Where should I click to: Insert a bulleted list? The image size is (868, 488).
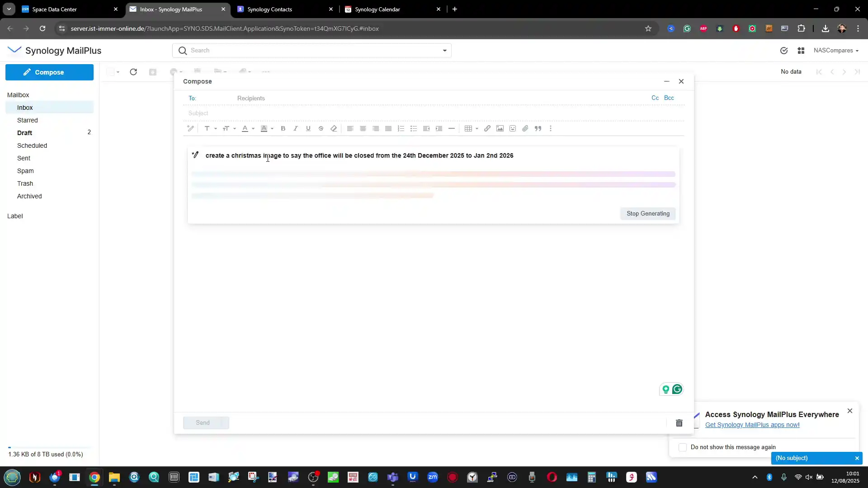click(414, 129)
